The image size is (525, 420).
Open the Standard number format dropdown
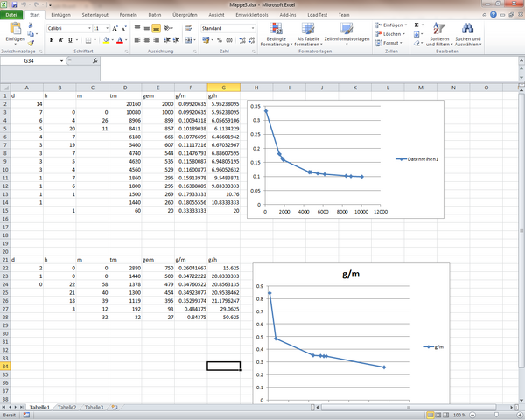click(x=253, y=29)
